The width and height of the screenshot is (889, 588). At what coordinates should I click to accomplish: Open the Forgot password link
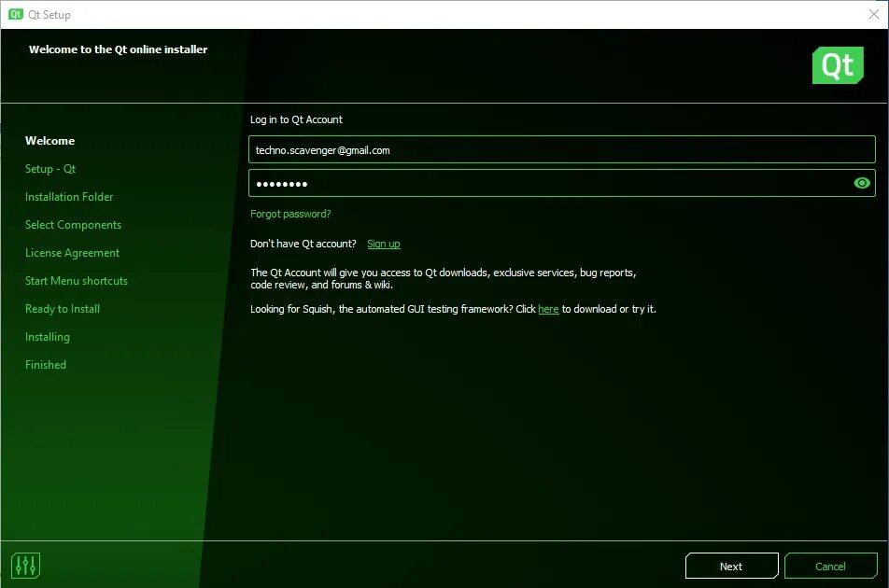pos(290,214)
